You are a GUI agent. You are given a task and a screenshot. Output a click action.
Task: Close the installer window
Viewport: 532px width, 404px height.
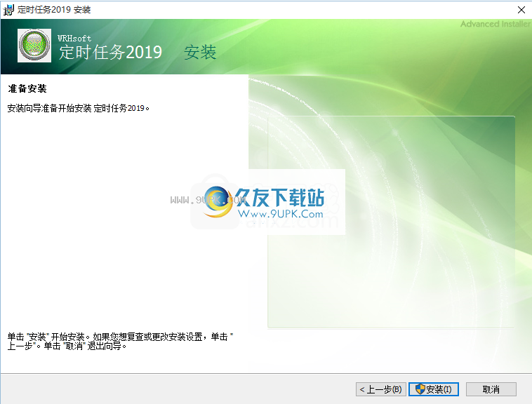521,10
